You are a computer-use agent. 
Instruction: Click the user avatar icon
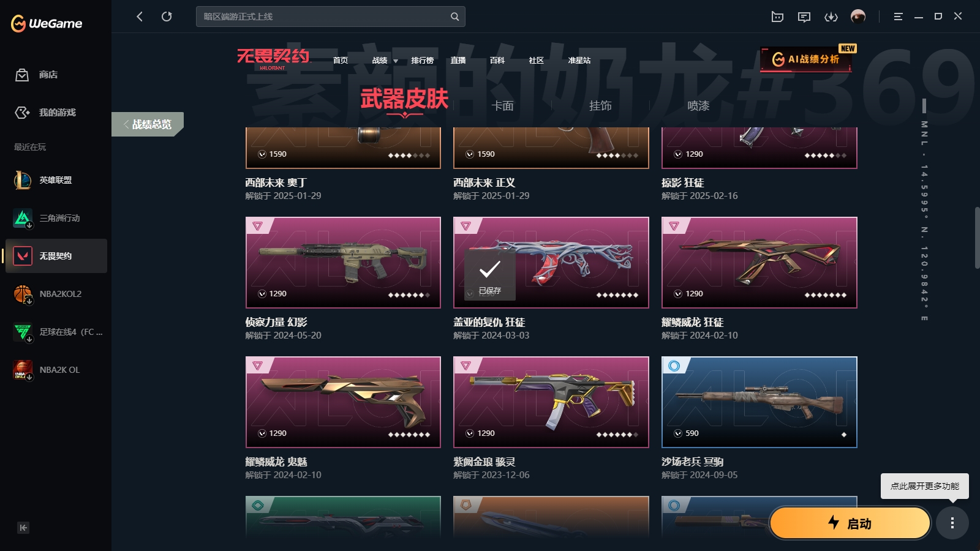pyautogui.click(x=858, y=17)
